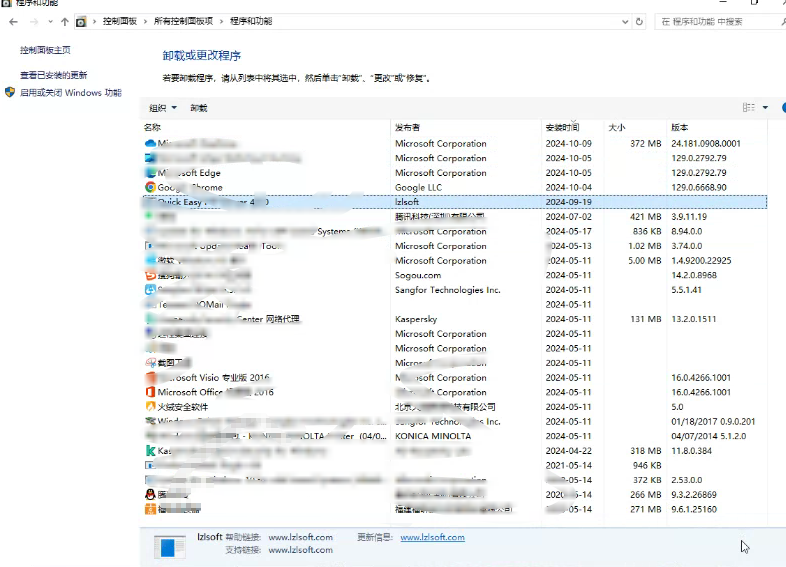Viewport: 786px width, 567px height.
Task: Select the 火绒安全软件 program icon
Action: [150, 407]
